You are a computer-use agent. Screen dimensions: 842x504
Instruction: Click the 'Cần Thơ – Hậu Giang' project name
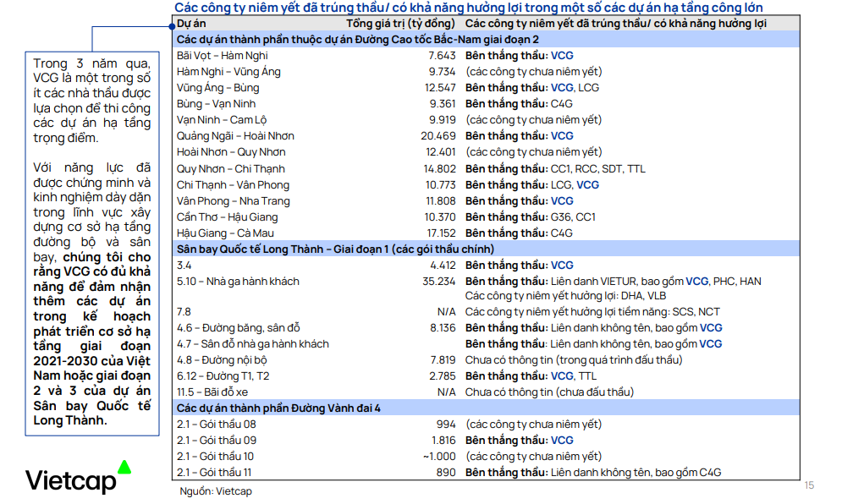pos(228,217)
